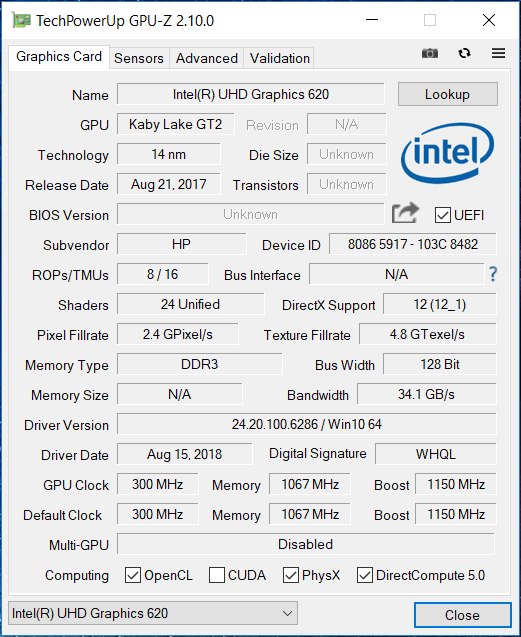Switch to the Sensors tab
The width and height of the screenshot is (521, 637).
point(139,58)
